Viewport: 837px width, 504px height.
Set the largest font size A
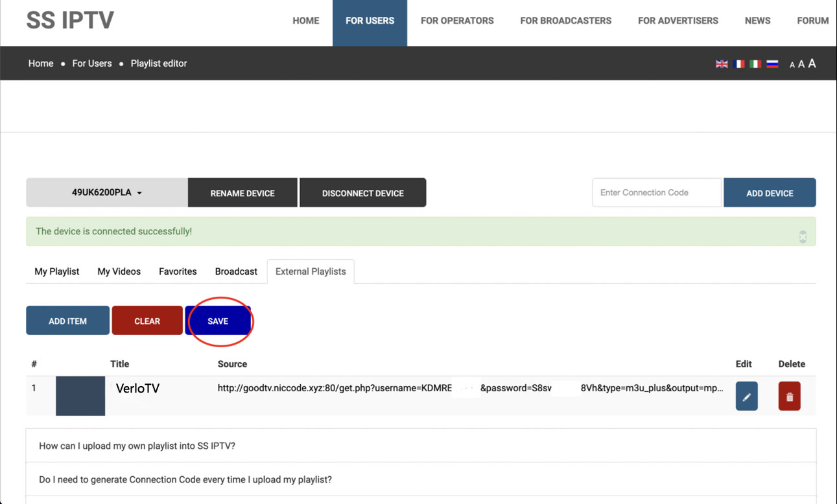tap(812, 63)
